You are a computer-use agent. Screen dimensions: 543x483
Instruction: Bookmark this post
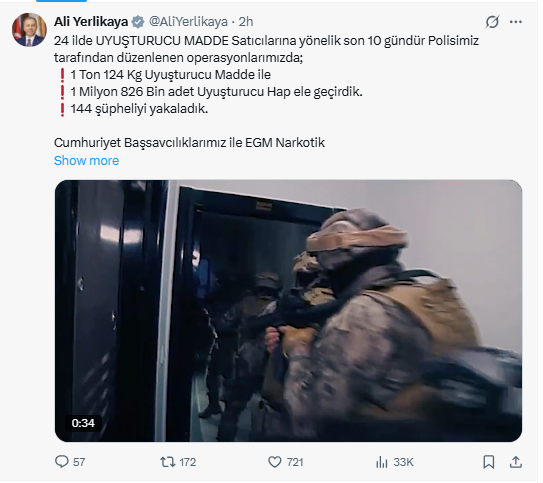click(x=489, y=462)
